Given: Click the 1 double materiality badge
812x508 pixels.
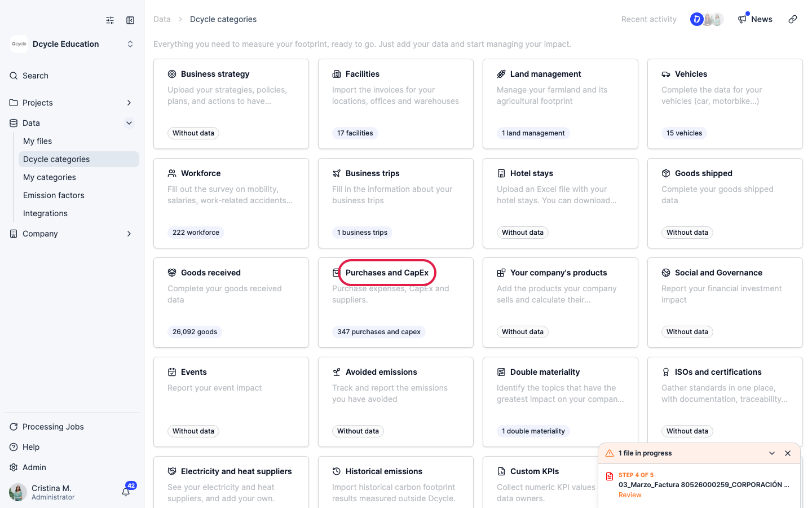Looking at the screenshot, I should [x=533, y=431].
